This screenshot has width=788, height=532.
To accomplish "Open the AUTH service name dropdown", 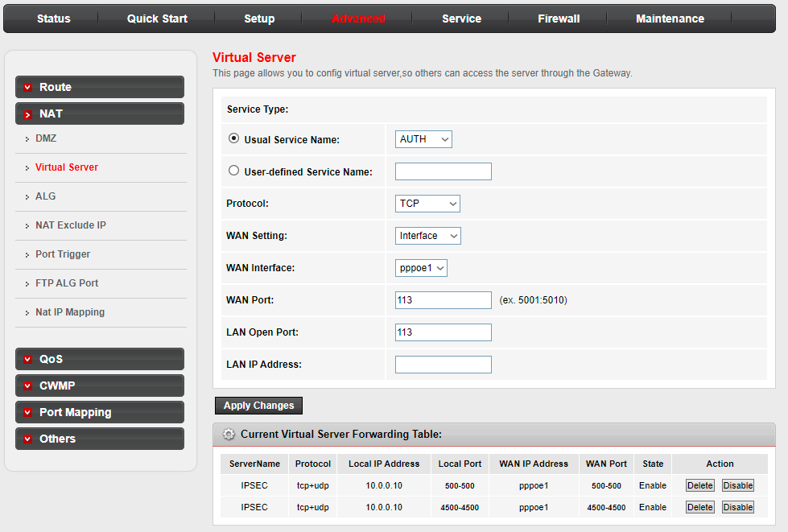I will pos(423,139).
